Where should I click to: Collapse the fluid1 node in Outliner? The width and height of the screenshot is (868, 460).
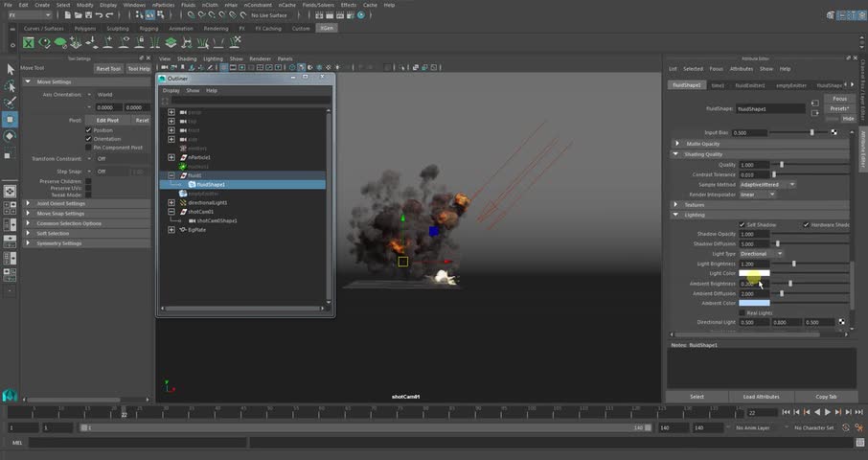point(171,175)
